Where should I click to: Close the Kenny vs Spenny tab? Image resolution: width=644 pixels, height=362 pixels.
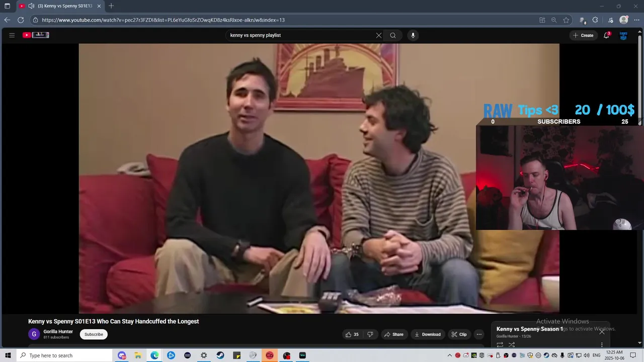click(99, 6)
